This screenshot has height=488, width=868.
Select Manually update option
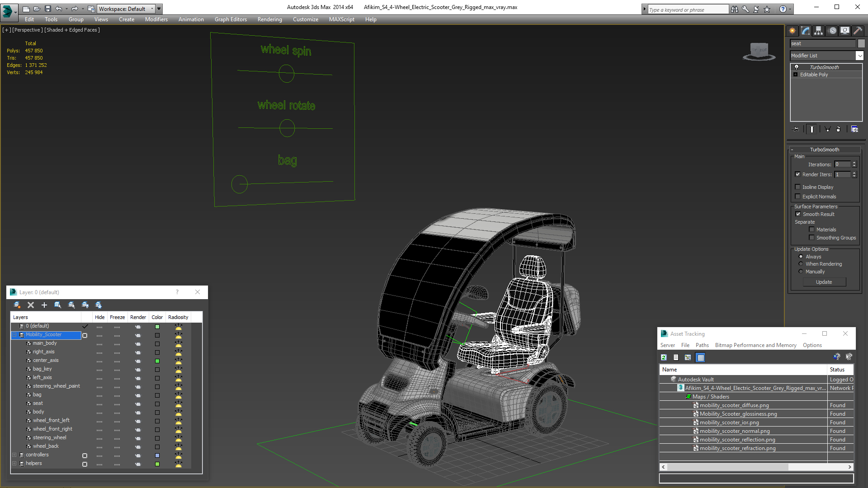tap(801, 272)
